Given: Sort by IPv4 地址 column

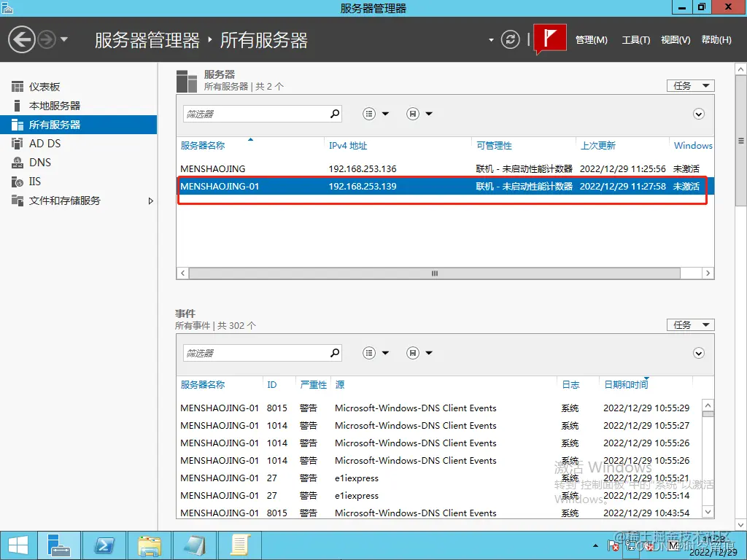Looking at the screenshot, I should click(348, 146).
